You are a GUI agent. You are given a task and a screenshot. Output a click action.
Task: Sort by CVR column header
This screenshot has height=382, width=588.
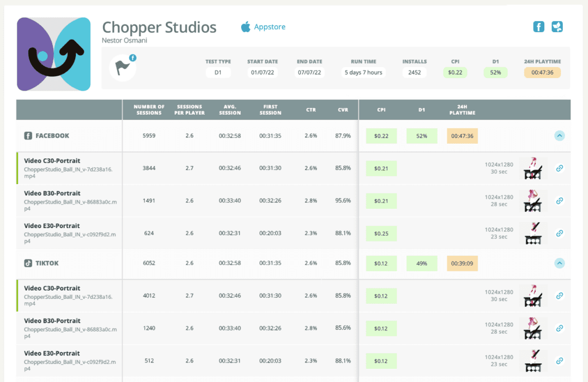coord(343,110)
